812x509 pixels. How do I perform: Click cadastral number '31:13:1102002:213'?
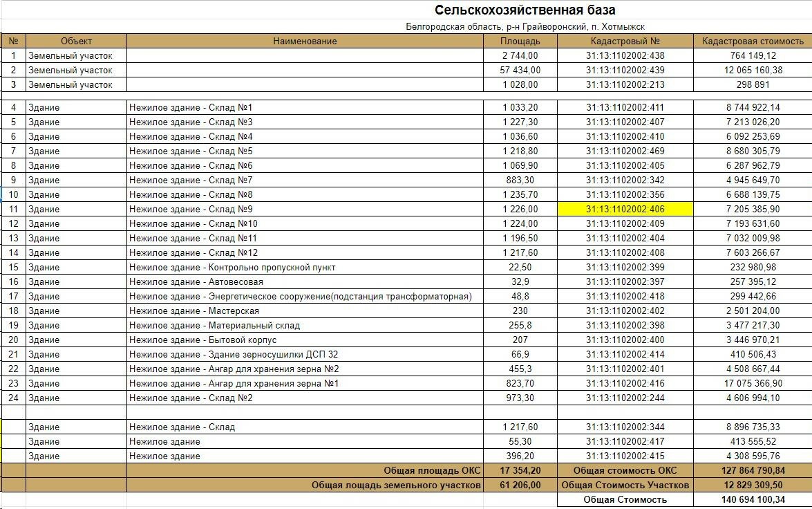point(625,84)
